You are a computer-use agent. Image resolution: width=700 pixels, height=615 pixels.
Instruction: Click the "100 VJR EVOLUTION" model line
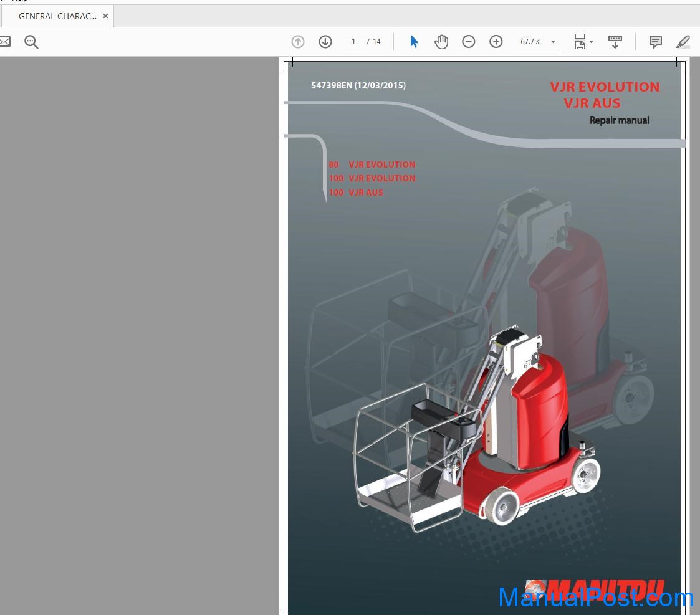coord(372,179)
